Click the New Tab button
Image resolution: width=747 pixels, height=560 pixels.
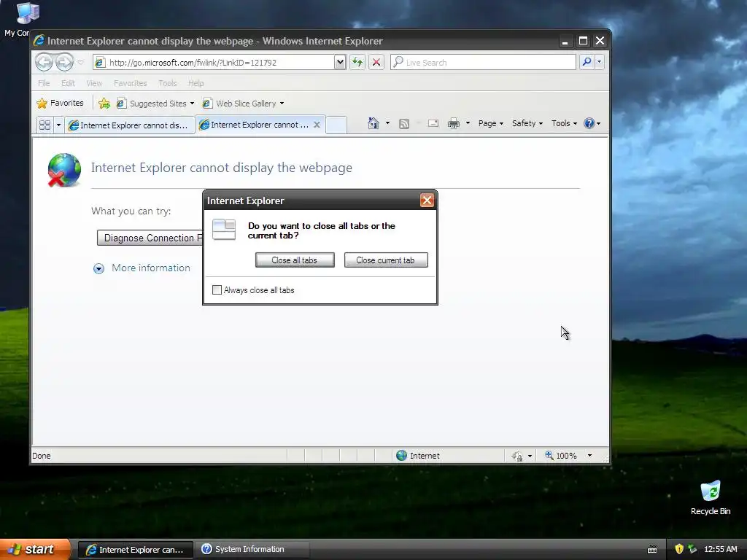click(x=336, y=125)
